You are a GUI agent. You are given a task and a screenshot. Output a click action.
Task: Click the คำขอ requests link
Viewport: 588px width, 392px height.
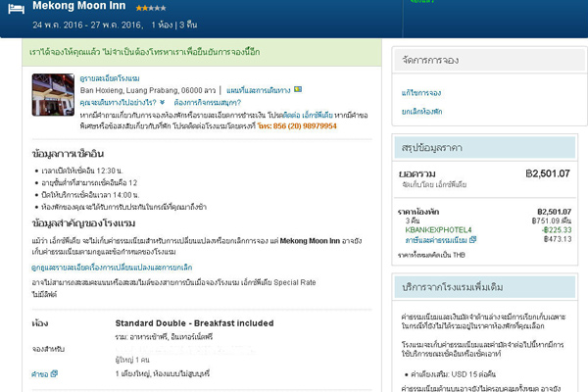coord(40,374)
